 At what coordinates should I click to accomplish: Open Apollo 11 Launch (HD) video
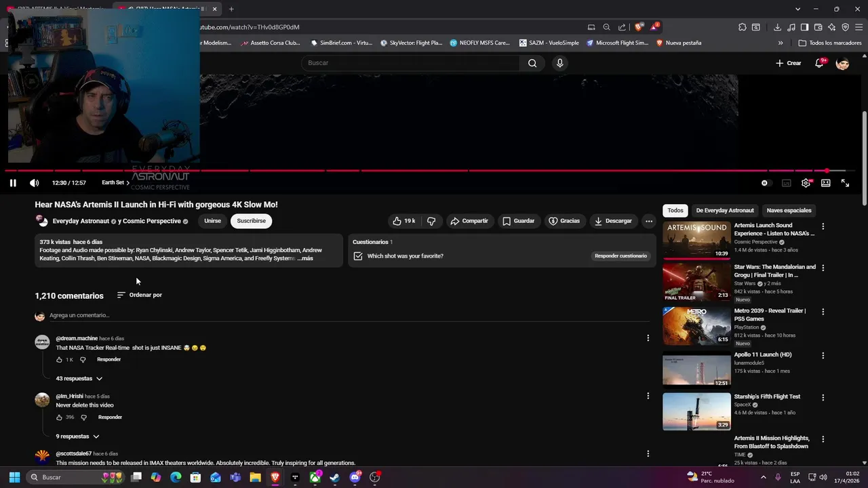click(696, 369)
